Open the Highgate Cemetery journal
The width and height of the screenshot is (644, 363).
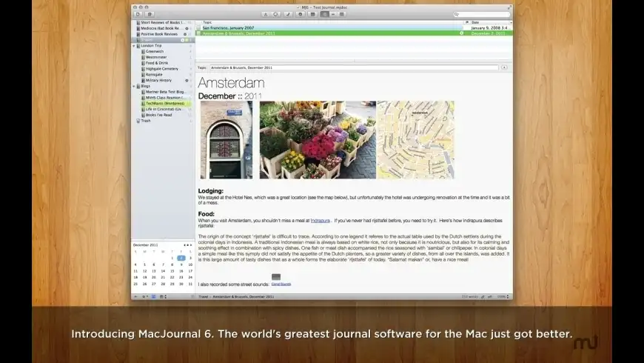point(161,69)
